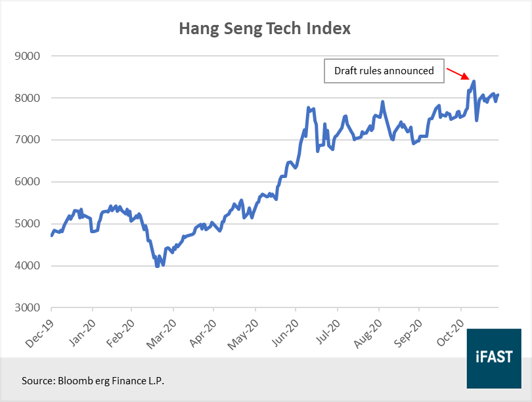The width and height of the screenshot is (532, 402).
Task: Select the 5000 y-axis label
Action: [28, 224]
